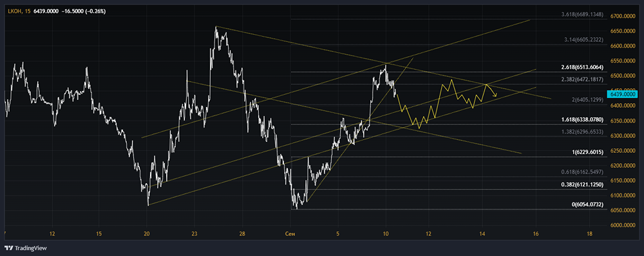The image size is (644, 256).
Task: Select date 15 on the time axis
Action: [99, 234]
